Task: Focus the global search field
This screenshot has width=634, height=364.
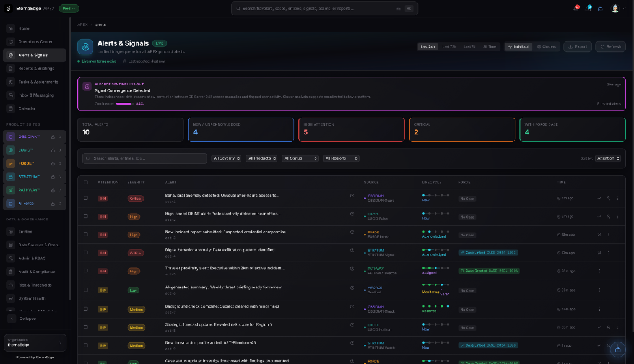Action: click(x=324, y=9)
